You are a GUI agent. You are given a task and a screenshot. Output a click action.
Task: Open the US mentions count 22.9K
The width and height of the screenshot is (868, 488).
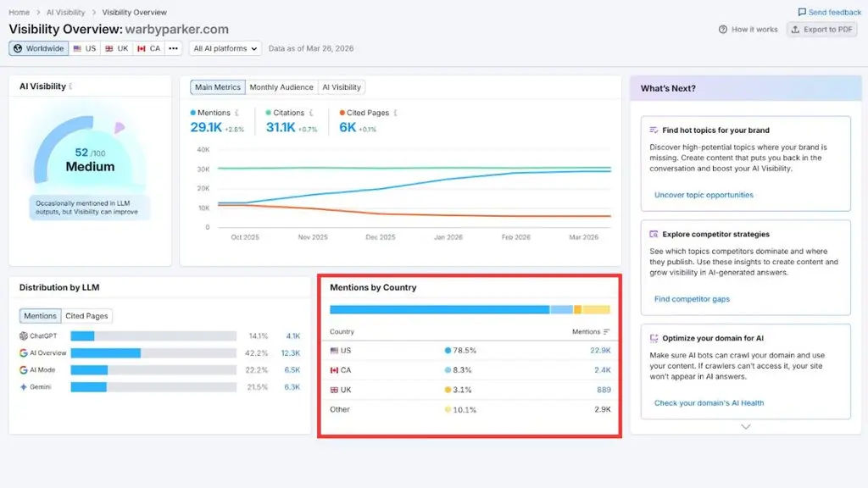click(x=600, y=350)
